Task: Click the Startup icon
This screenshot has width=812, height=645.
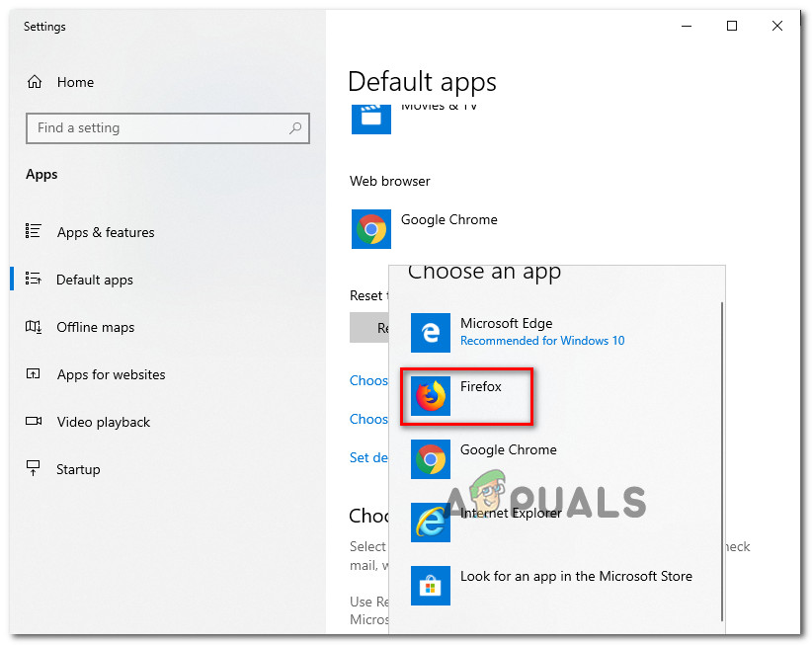Action: (x=34, y=468)
